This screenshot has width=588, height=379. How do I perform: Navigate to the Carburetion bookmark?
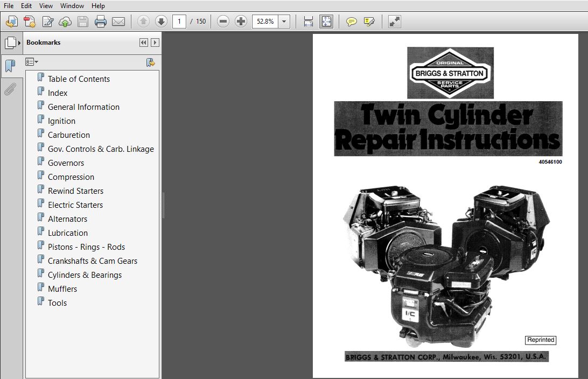point(69,135)
